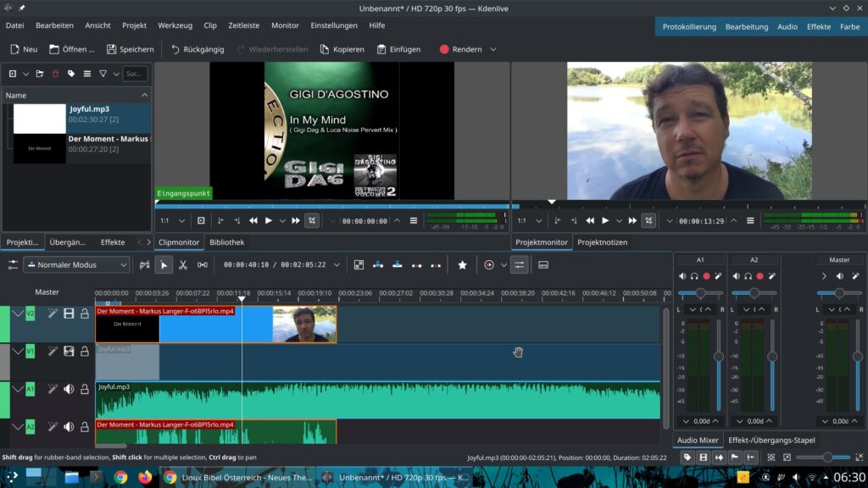
Task: Open project monitor 1:1 zoom dropdown
Action: 530,221
